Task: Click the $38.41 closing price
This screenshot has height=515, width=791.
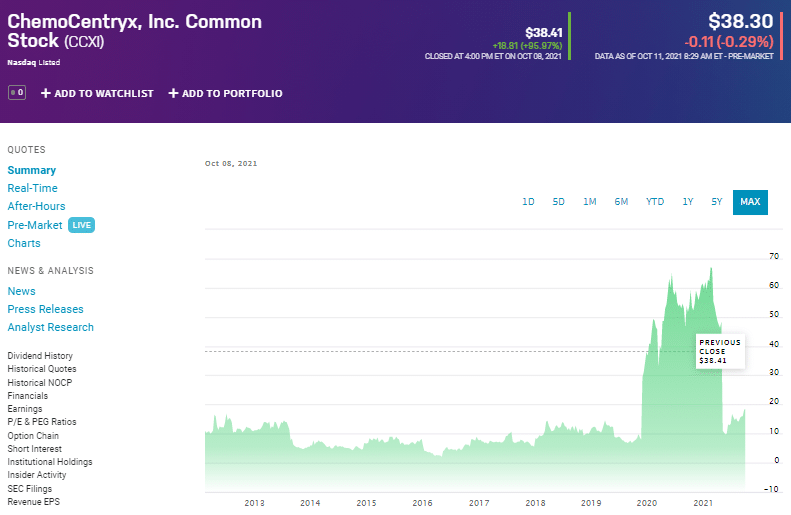Action: (x=543, y=33)
